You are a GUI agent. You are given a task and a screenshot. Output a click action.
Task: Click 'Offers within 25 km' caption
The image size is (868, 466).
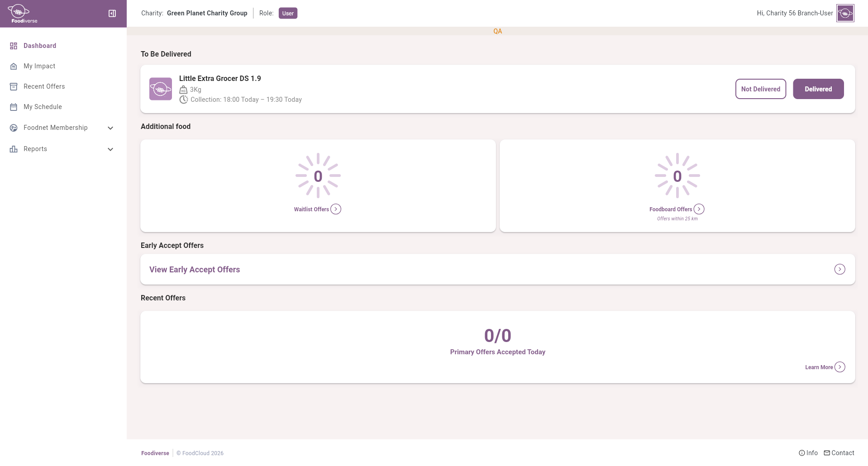tap(677, 219)
